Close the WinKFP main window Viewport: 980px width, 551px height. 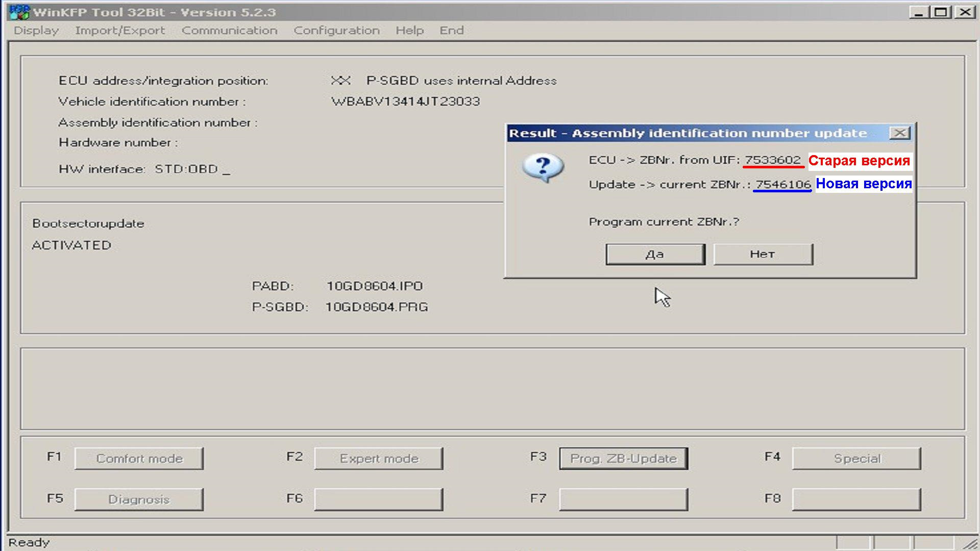tap(965, 12)
